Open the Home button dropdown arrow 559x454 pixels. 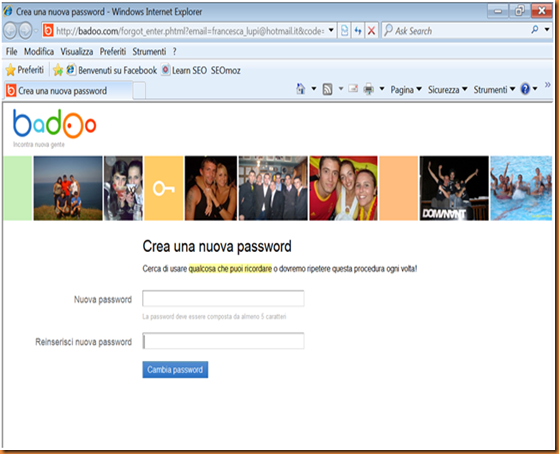click(314, 88)
